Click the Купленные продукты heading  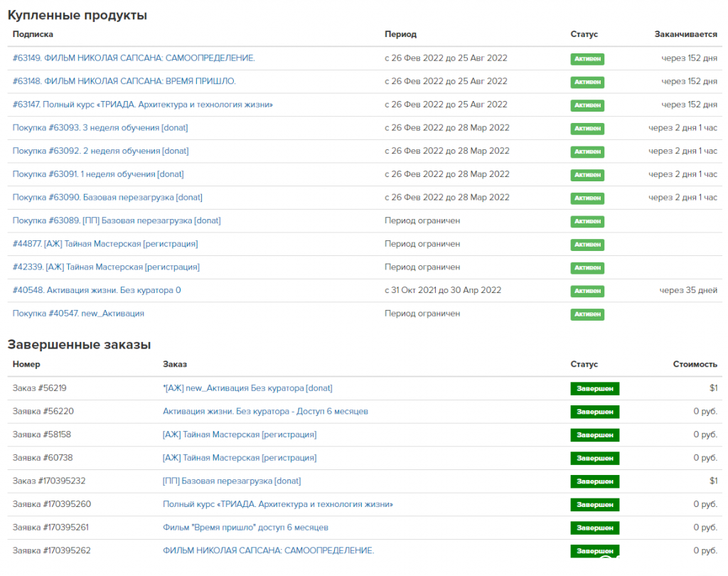tap(77, 16)
